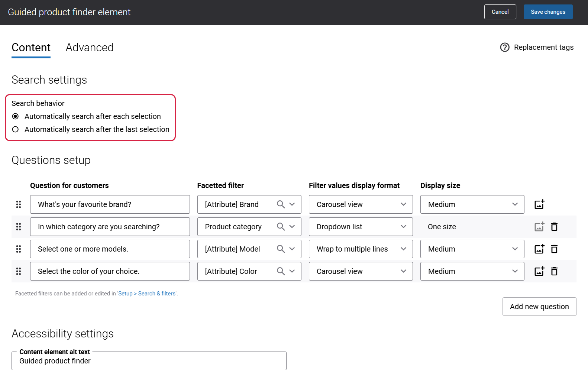588x382 pixels.
Task: Open the Replacement tags link
Action: point(543,47)
